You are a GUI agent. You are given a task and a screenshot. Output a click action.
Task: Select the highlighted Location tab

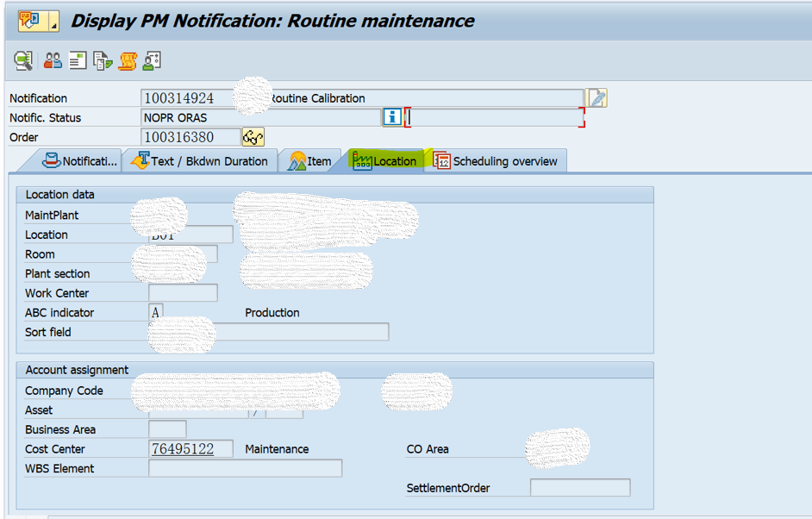pyautogui.click(x=385, y=161)
